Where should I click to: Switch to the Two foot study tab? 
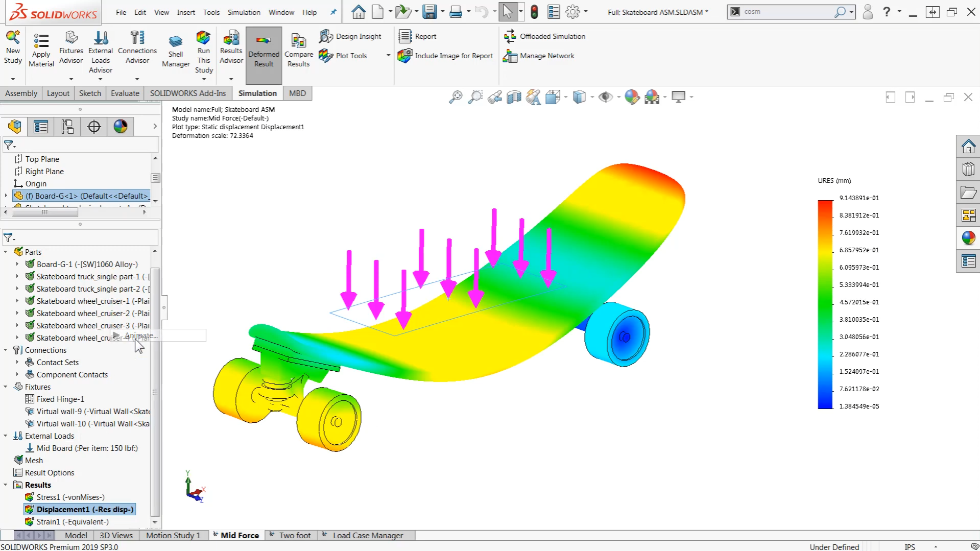(x=295, y=535)
